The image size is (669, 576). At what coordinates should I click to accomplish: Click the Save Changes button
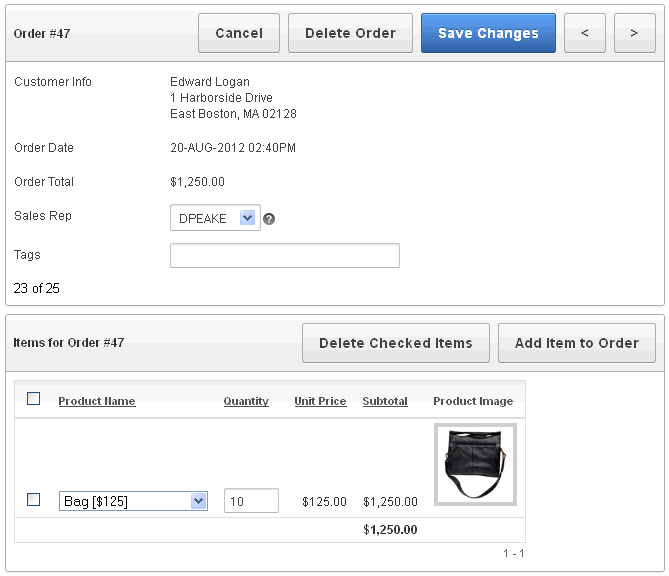tap(488, 33)
